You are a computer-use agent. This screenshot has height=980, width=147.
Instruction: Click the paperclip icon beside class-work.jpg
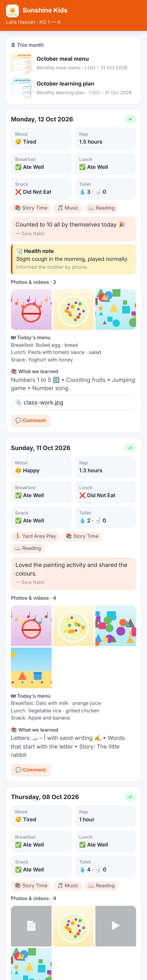point(18,403)
